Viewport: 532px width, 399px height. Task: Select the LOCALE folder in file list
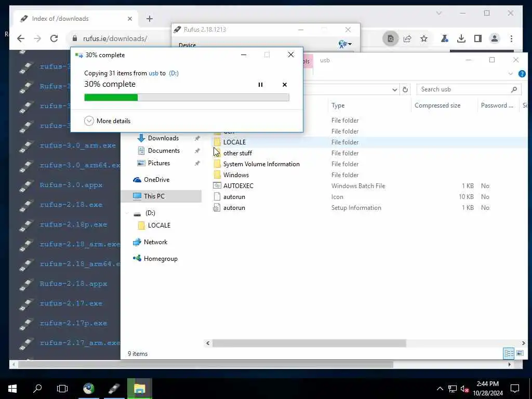pyautogui.click(x=234, y=142)
